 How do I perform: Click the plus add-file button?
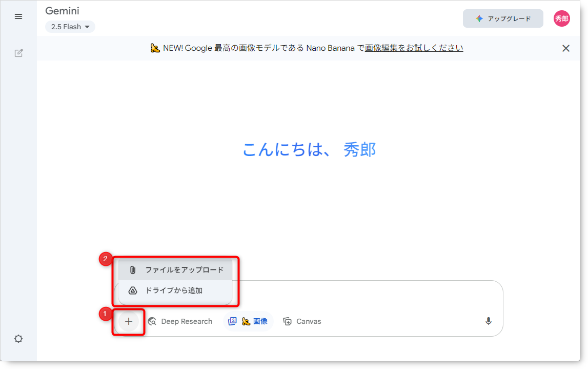click(x=129, y=321)
